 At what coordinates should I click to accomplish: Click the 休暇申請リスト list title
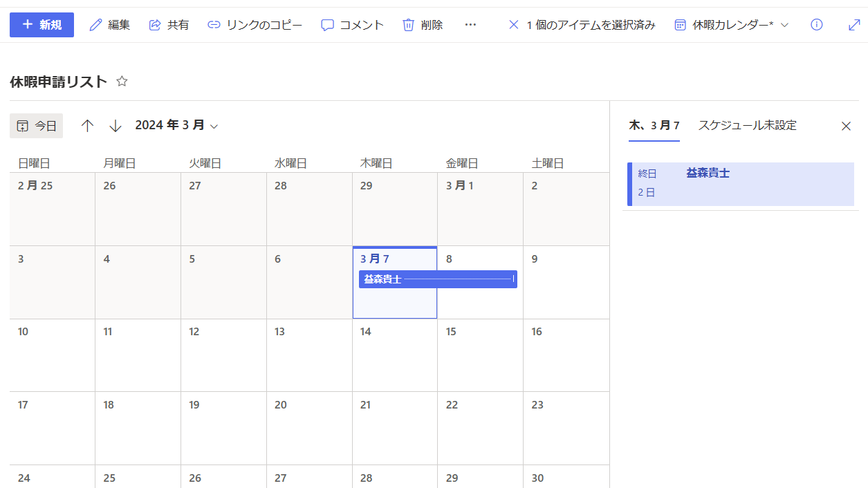coord(59,82)
